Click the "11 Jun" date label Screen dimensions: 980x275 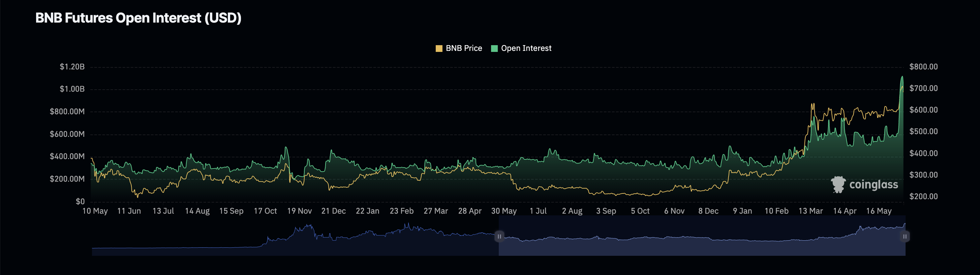[x=129, y=211]
